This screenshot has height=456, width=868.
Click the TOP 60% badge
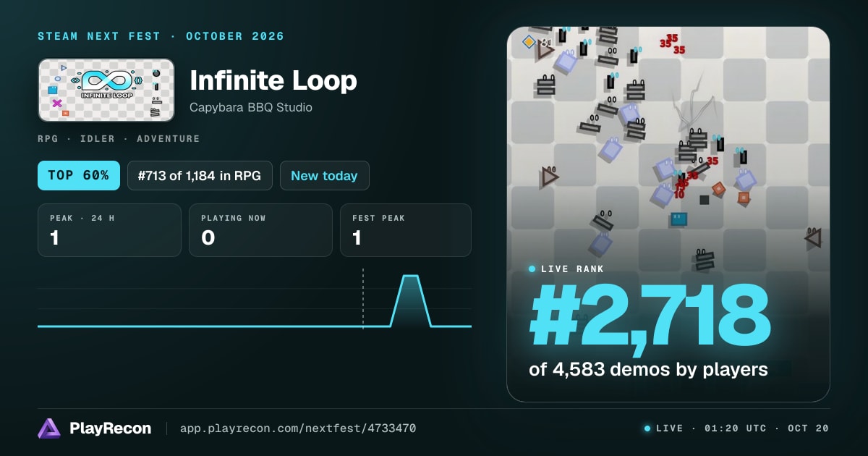[79, 175]
